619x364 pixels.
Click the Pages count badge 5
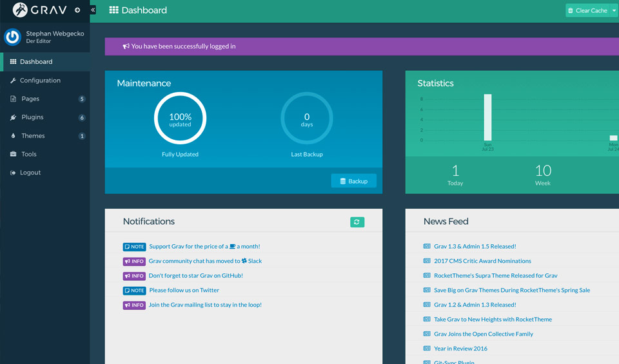tap(82, 99)
